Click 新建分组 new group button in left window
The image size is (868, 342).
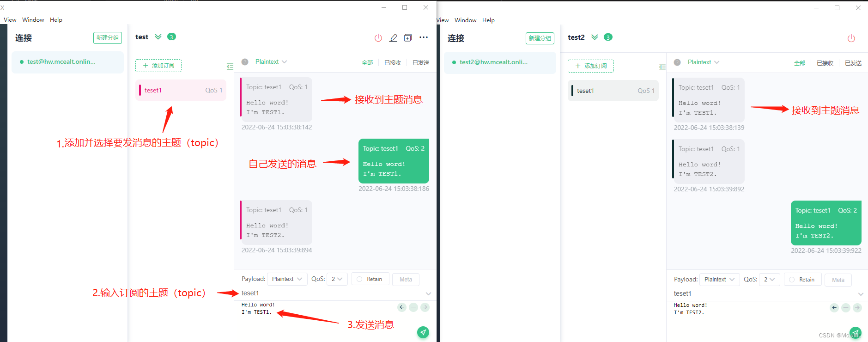tap(108, 38)
